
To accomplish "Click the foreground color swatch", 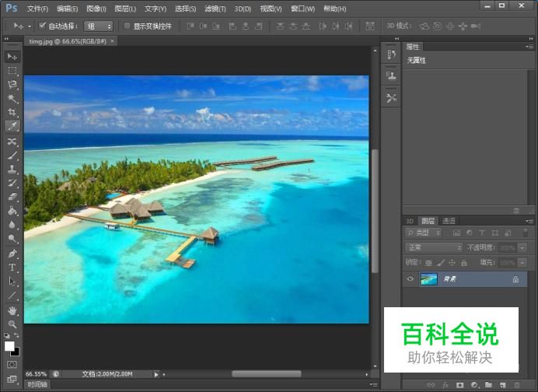I will (x=10, y=346).
